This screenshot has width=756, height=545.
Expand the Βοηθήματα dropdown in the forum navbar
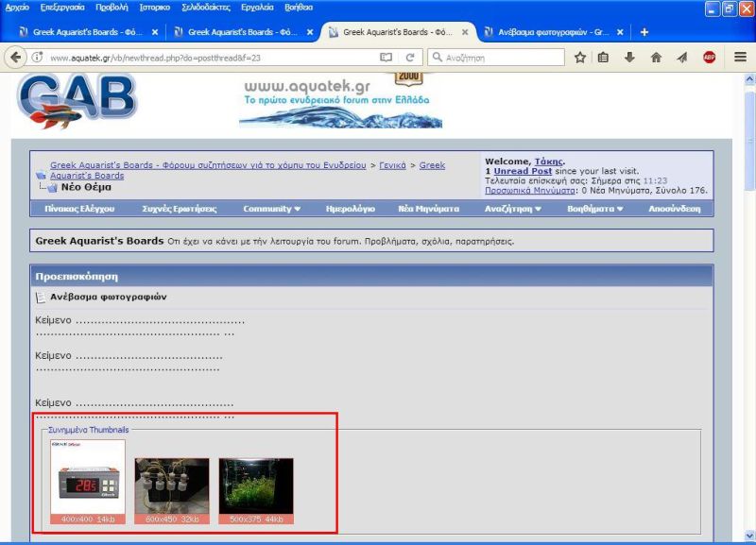point(594,208)
